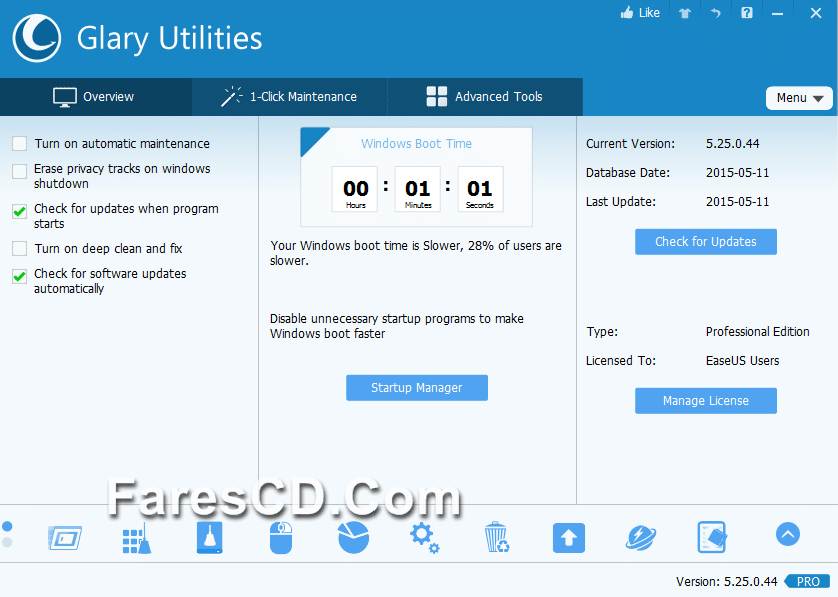Image resolution: width=838 pixels, height=597 pixels.
Task: Open the skin shirt icon
Action: pyautogui.click(x=685, y=13)
